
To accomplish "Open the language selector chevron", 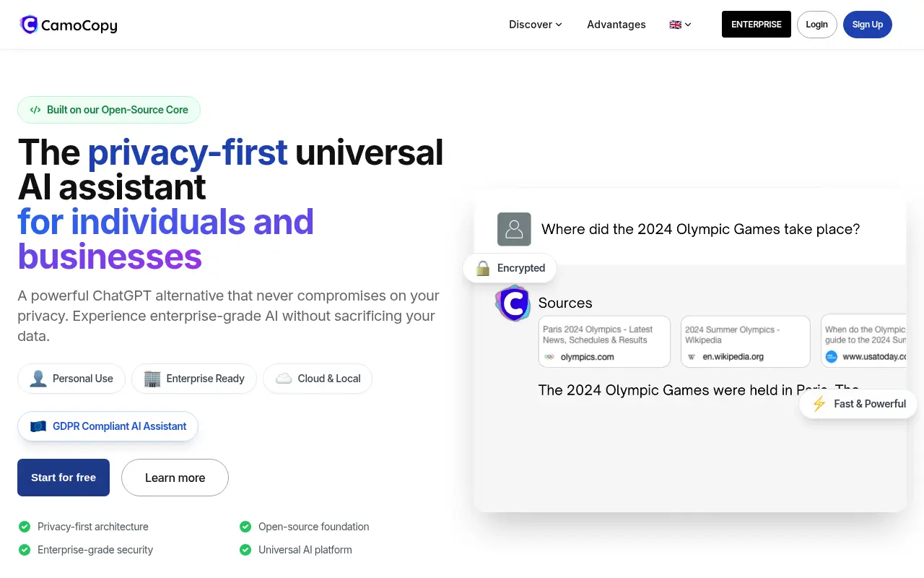I will [688, 25].
